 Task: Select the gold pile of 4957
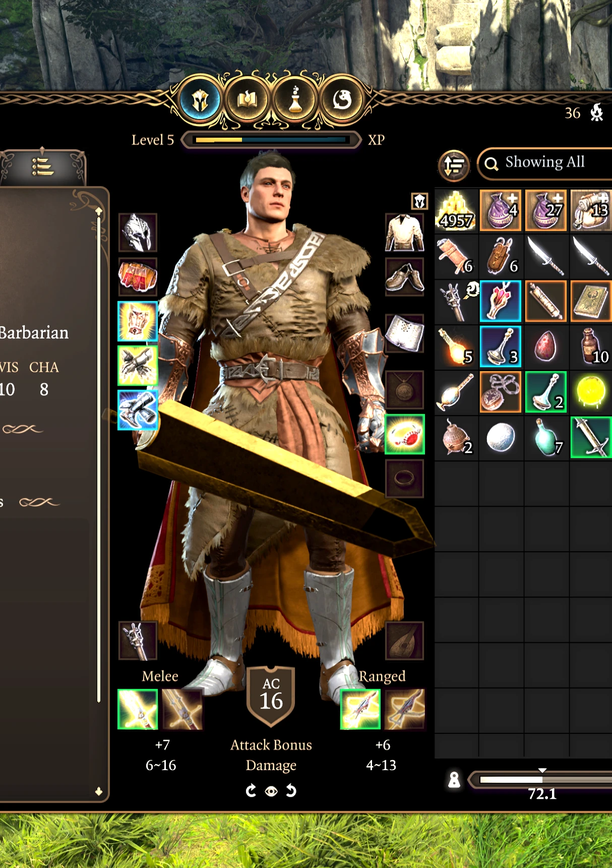click(456, 210)
